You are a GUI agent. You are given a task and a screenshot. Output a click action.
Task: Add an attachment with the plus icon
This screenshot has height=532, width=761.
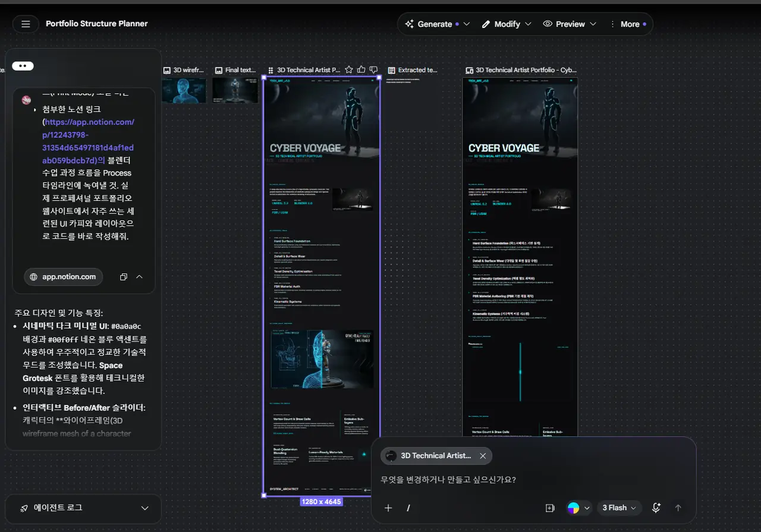point(388,508)
